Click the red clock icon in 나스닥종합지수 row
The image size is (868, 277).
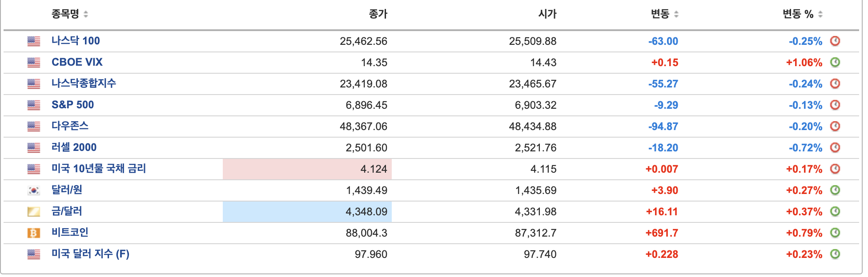(x=835, y=83)
